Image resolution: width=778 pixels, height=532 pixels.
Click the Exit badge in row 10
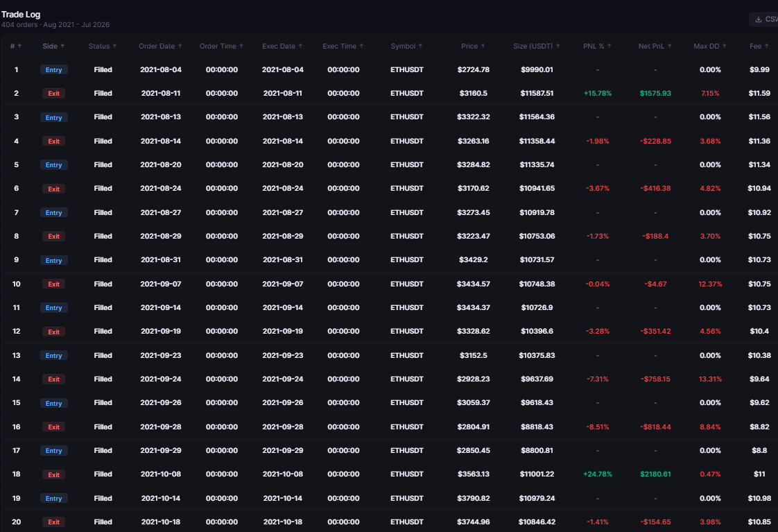pyautogui.click(x=53, y=284)
